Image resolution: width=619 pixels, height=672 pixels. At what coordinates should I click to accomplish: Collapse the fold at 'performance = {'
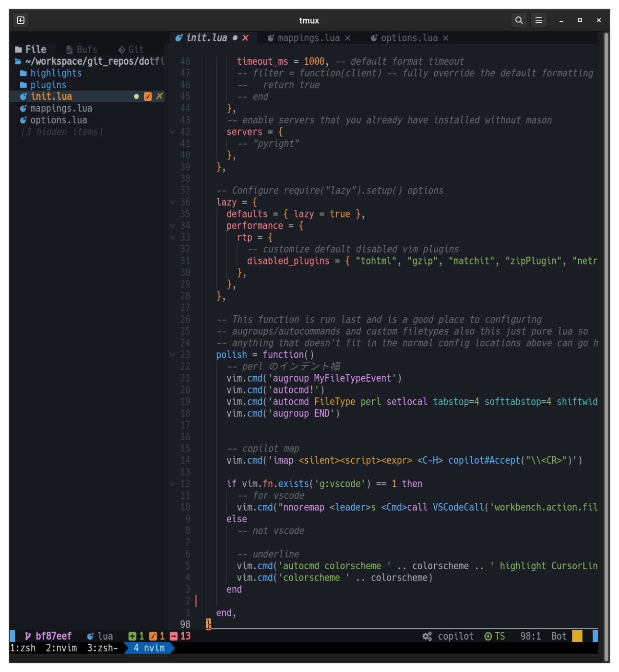[173, 226]
